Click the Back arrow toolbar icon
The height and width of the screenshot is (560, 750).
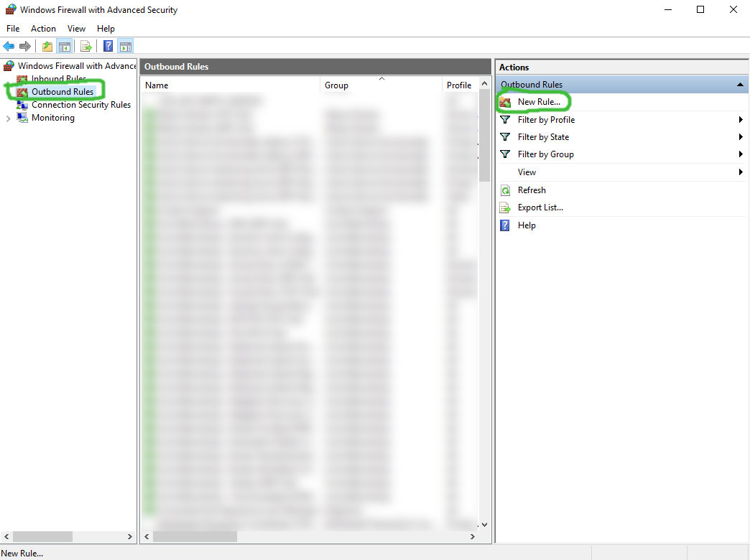coord(9,47)
